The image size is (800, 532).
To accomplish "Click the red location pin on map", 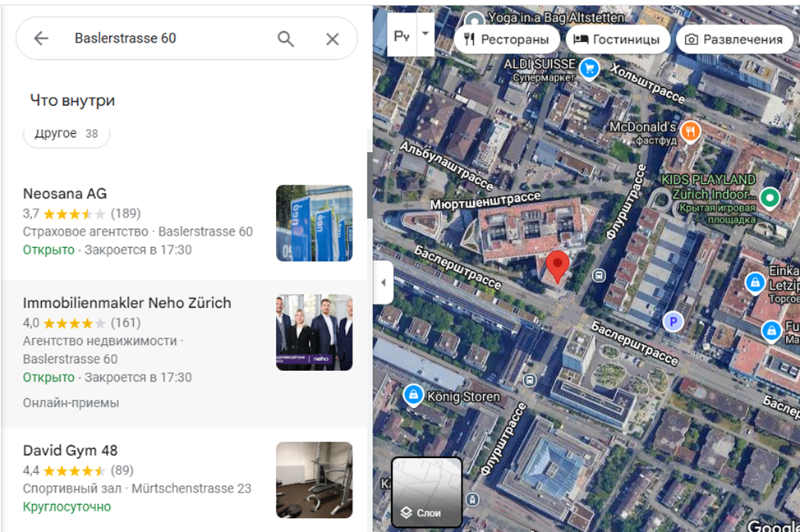I will (x=557, y=266).
